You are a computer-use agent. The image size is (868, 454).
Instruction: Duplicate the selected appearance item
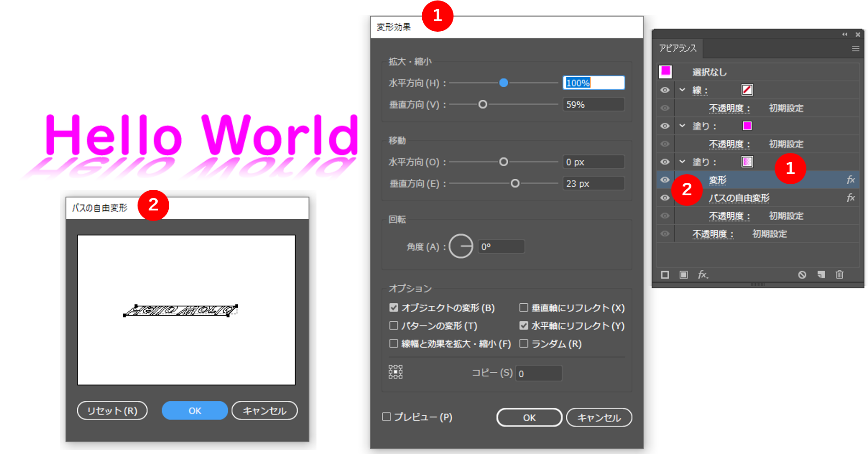(821, 274)
